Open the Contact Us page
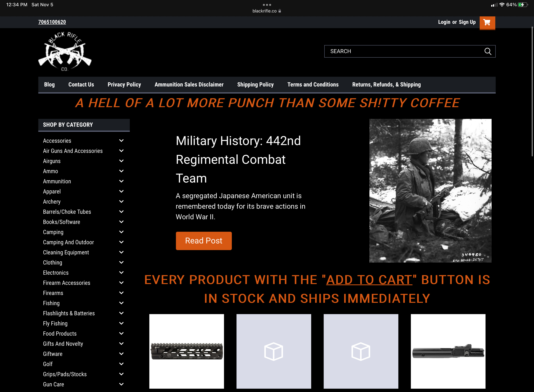Screen dimensions: 534x392 pos(81,85)
